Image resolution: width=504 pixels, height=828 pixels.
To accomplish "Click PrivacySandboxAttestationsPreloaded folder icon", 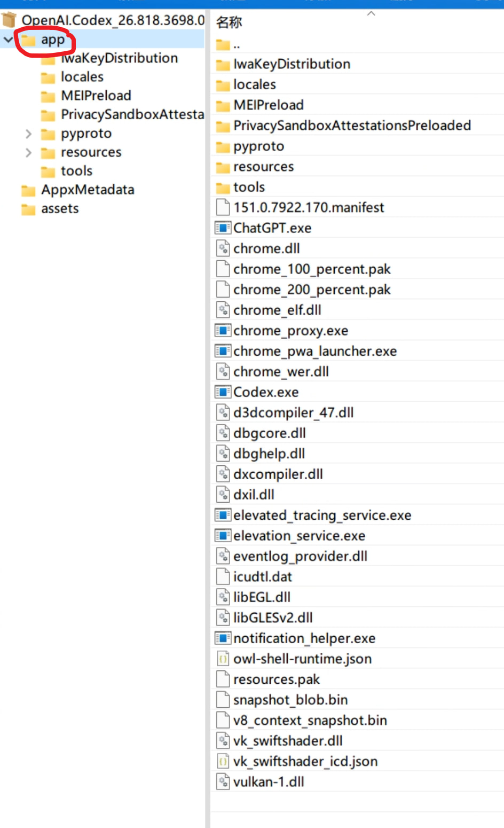I will tap(223, 127).
